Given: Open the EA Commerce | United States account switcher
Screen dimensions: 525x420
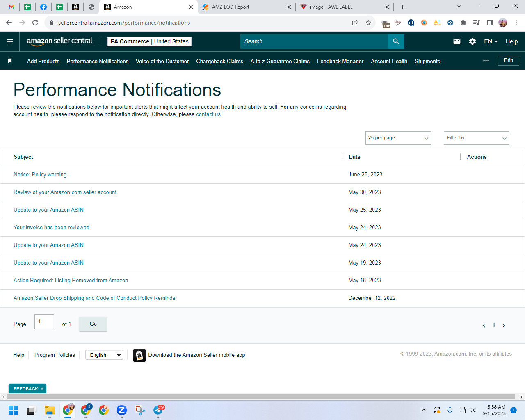Looking at the screenshot, I should point(150,41).
